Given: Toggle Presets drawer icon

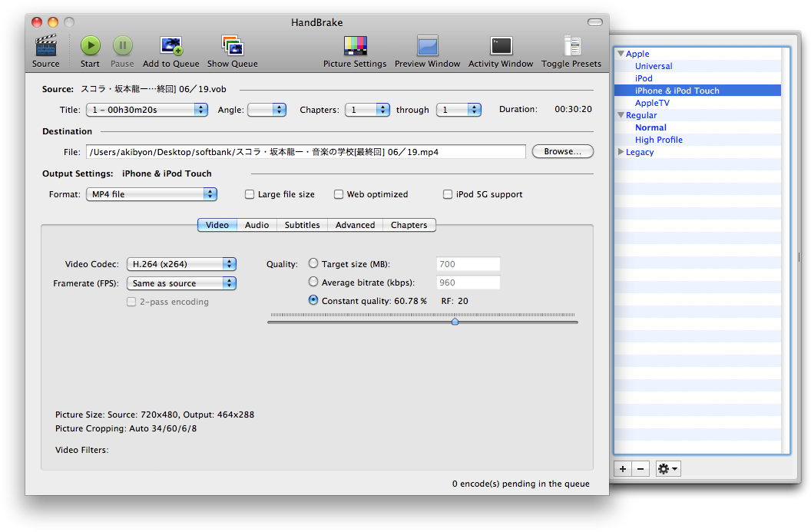Looking at the screenshot, I should click(x=572, y=45).
